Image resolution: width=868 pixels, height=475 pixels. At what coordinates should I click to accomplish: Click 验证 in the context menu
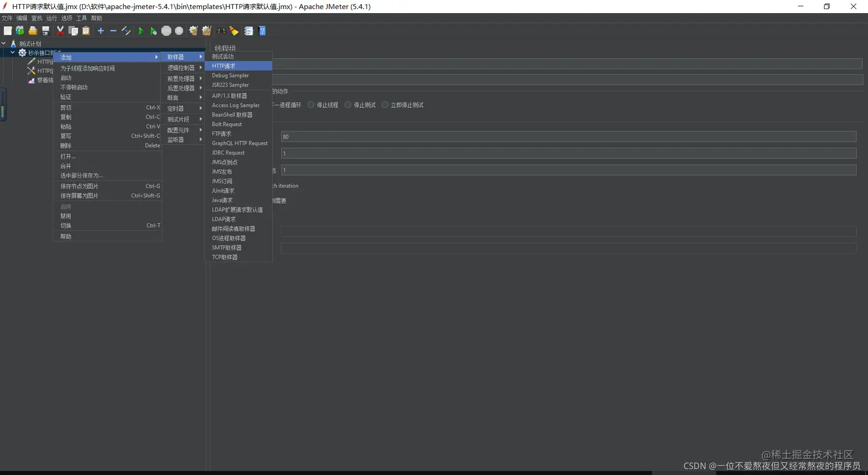click(107, 97)
